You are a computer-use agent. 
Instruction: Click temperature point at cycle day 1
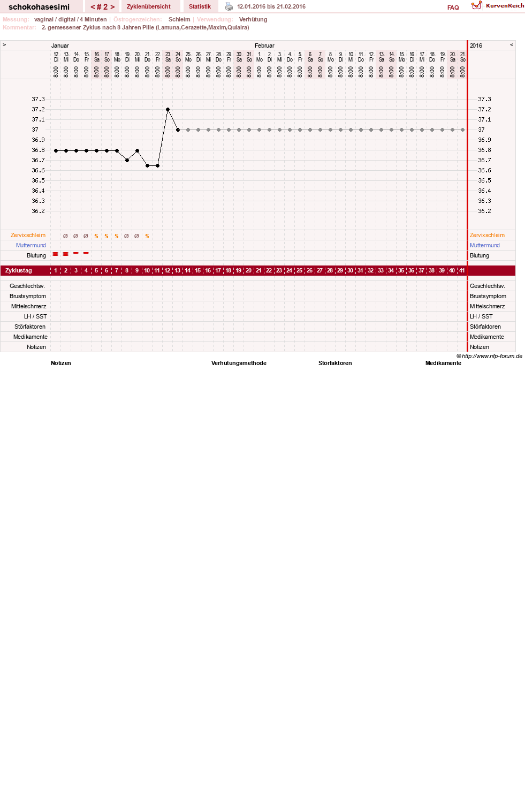56,150
